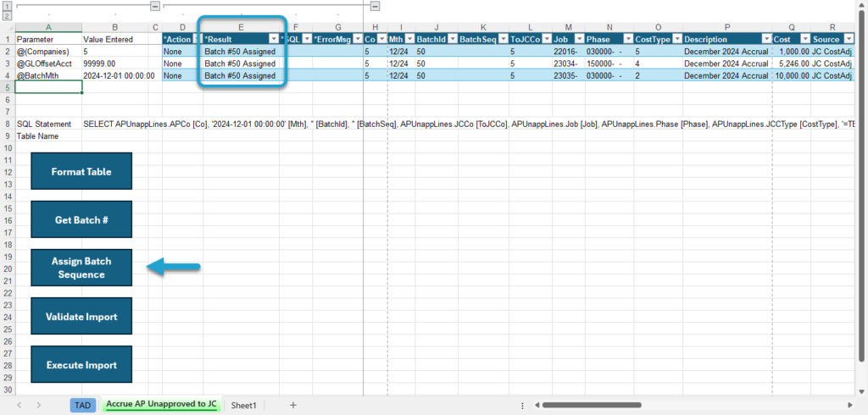Click the cost cell 10,000.00
Viewport: 868px width, 415px height.
(x=792, y=75)
